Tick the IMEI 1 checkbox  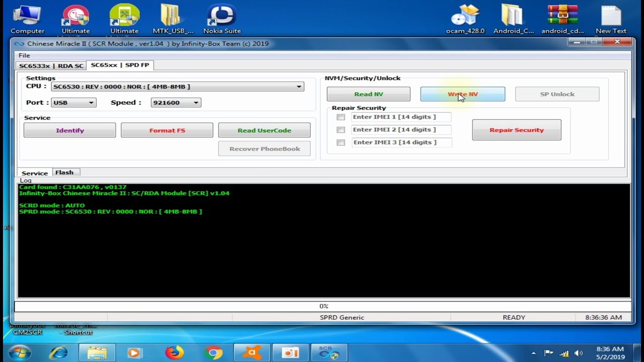coord(341,117)
